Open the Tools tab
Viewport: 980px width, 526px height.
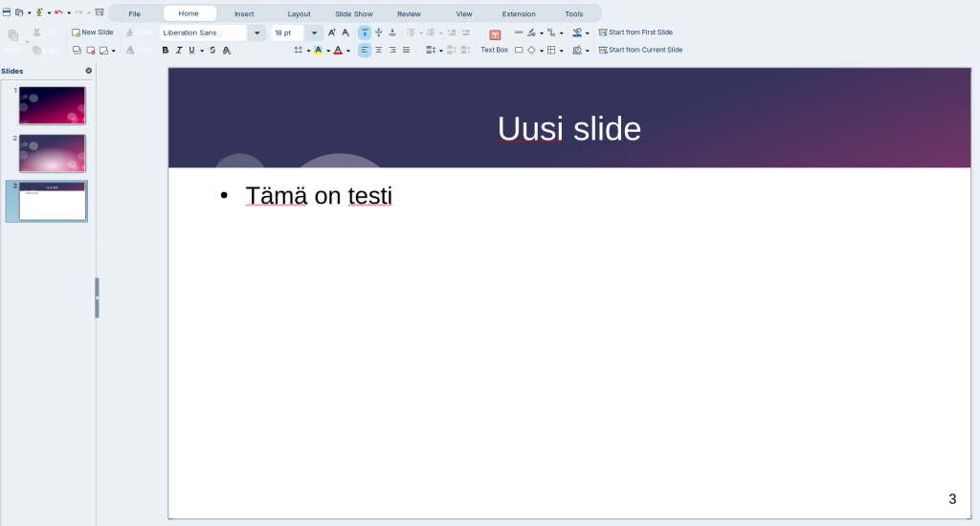574,13
